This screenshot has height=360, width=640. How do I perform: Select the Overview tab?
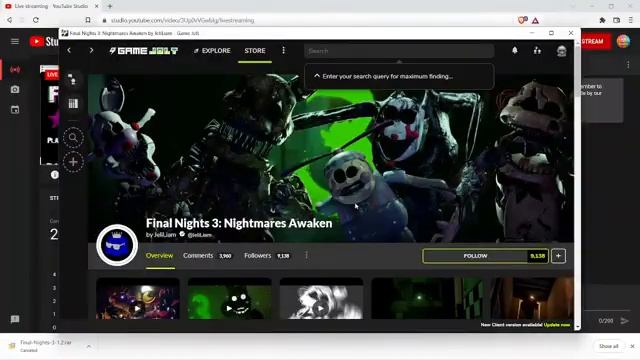tap(160, 256)
